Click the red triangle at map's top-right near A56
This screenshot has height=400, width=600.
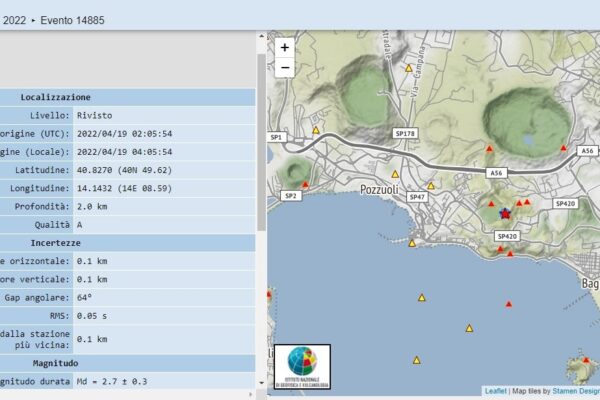pos(563,148)
